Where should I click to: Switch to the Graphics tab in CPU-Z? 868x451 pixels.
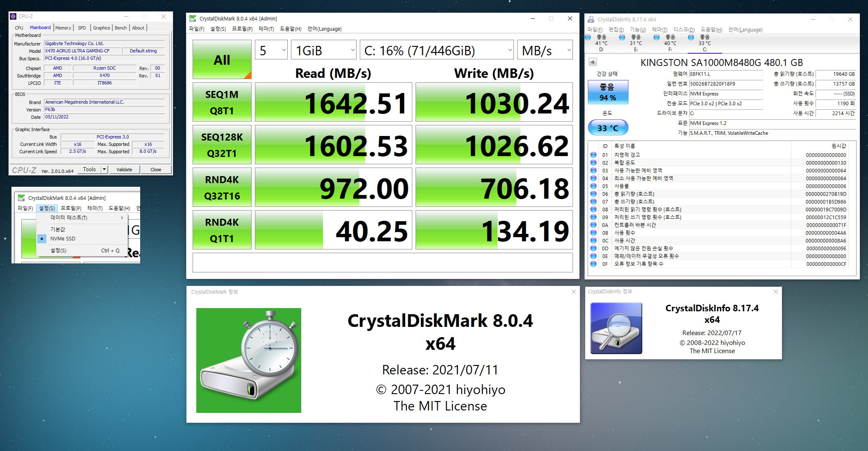(102, 28)
